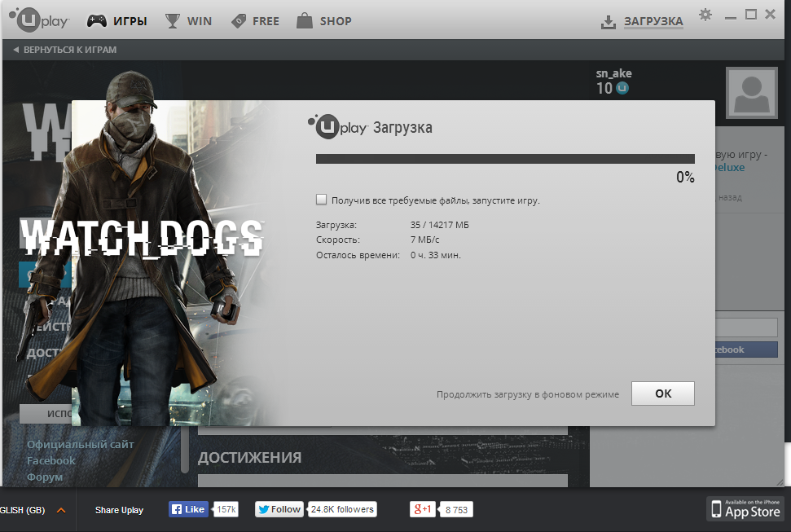Go back via ВЕРНУТЬСЯ К ИГРАМ
The width and height of the screenshot is (791, 532).
[65, 50]
